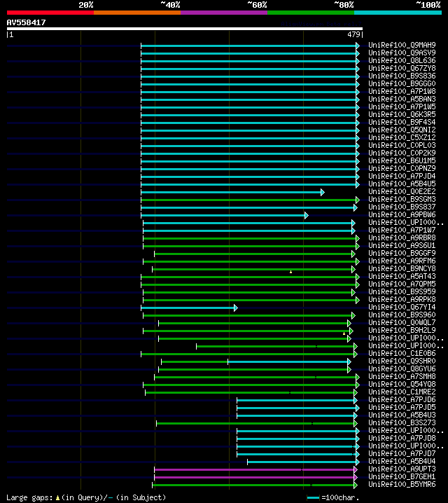
Task: Click the UniRef100_Q0E2E2 label
Action: click(x=402, y=191)
